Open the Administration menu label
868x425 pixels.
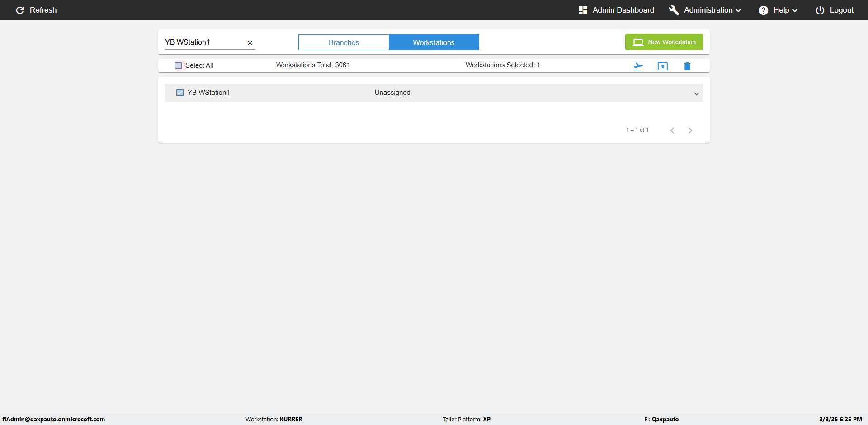click(x=708, y=10)
